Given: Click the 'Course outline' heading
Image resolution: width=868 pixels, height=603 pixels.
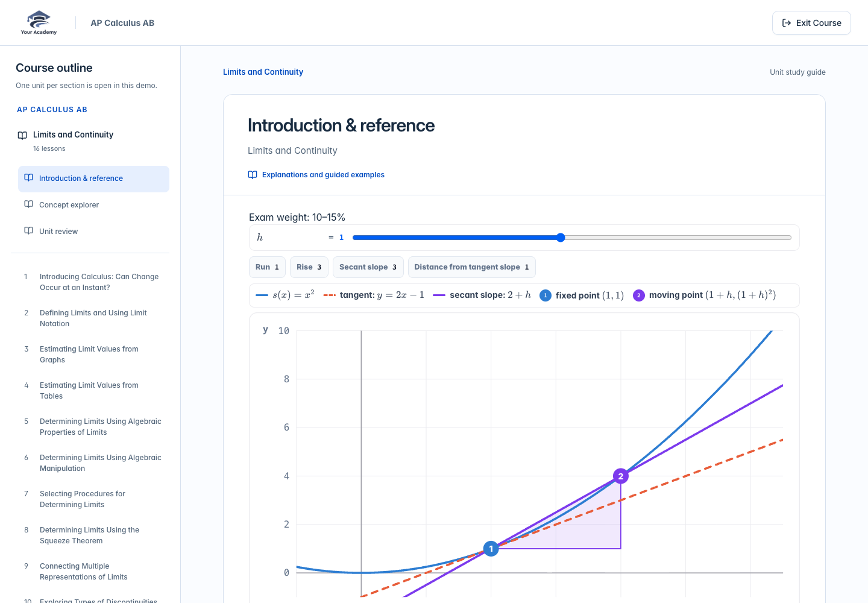Looking at the screenshot, I should pos(54,68).
